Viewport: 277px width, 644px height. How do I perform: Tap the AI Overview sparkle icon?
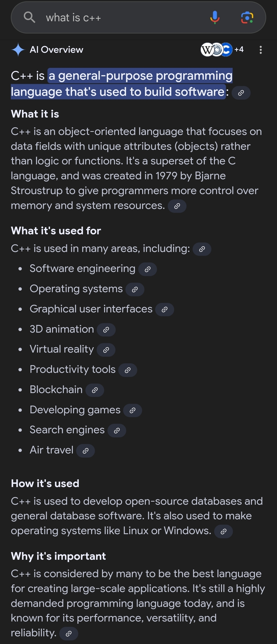18,50
